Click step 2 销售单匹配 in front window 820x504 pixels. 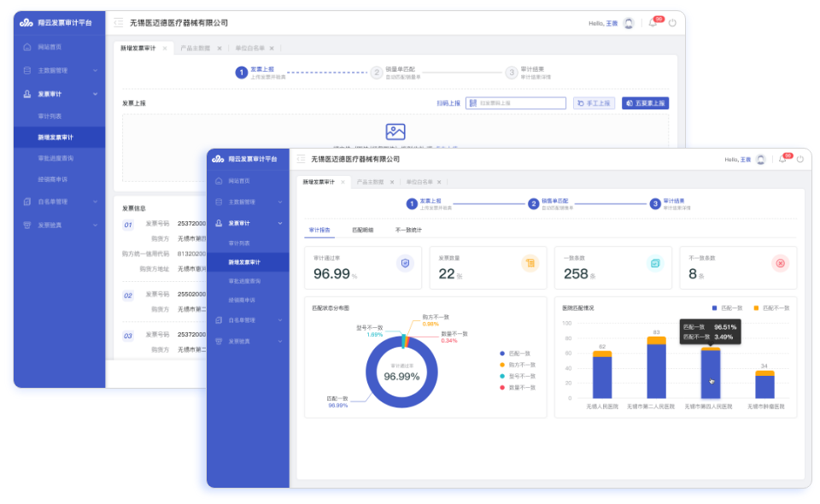(550, 204)
